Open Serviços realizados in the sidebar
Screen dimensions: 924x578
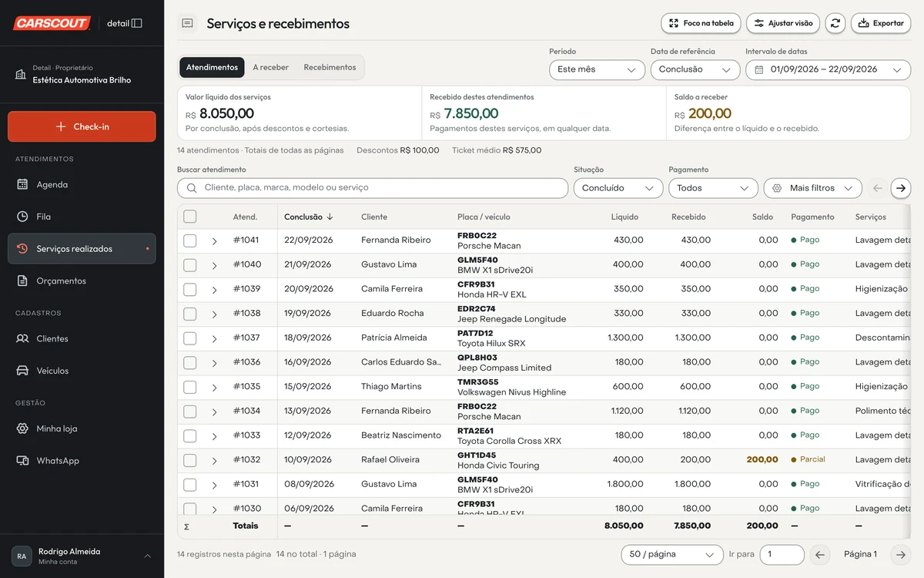coord(82,249)
